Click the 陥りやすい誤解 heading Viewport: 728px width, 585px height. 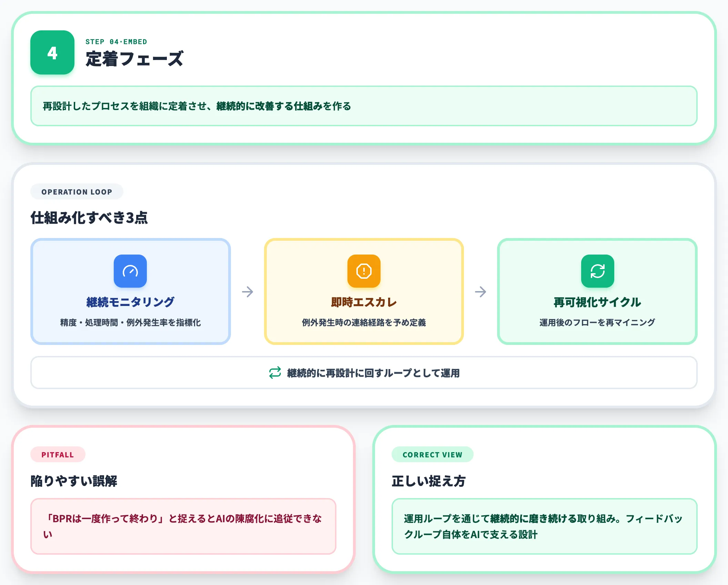(74, 481)
